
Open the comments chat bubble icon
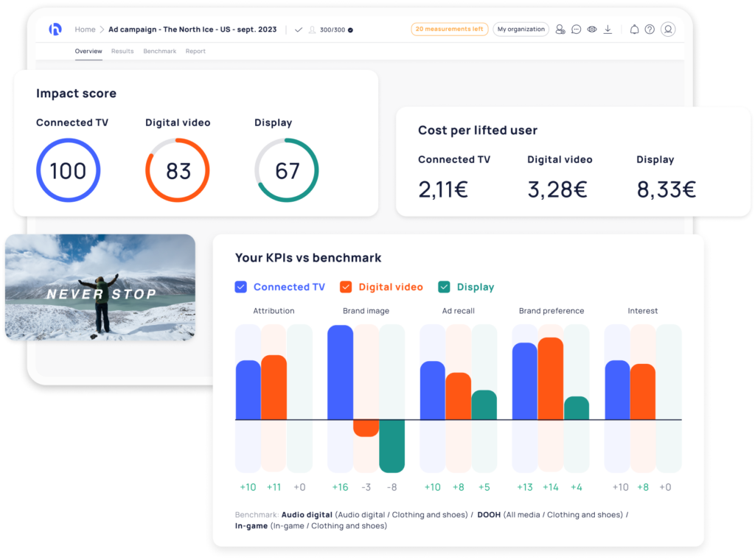[576, 29]
